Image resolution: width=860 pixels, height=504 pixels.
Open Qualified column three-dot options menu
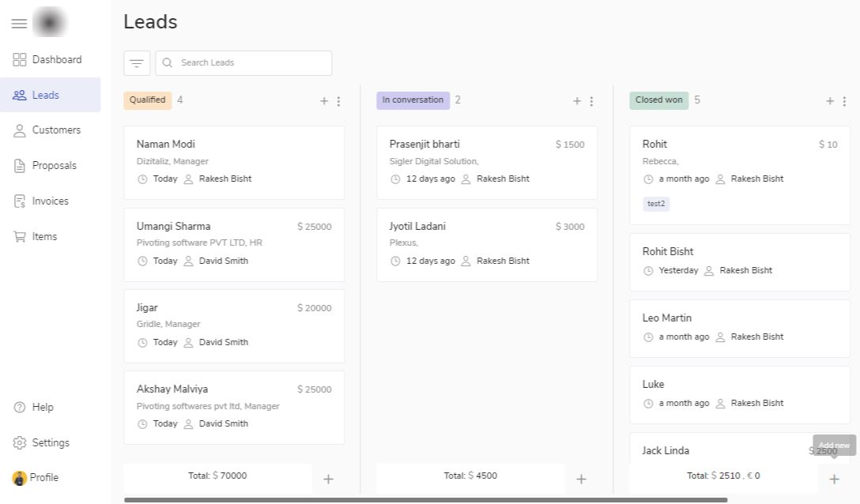tap(338, 101)
